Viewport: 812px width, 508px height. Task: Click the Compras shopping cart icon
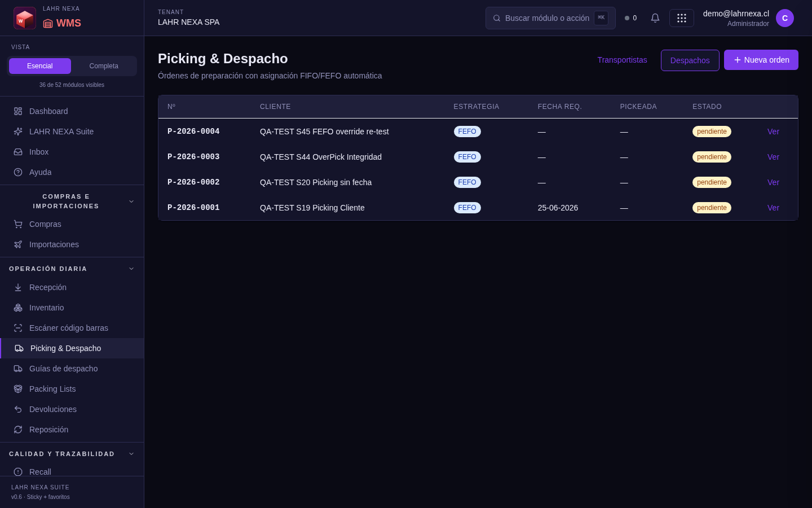pyautogui.click(x=18, y=224)
